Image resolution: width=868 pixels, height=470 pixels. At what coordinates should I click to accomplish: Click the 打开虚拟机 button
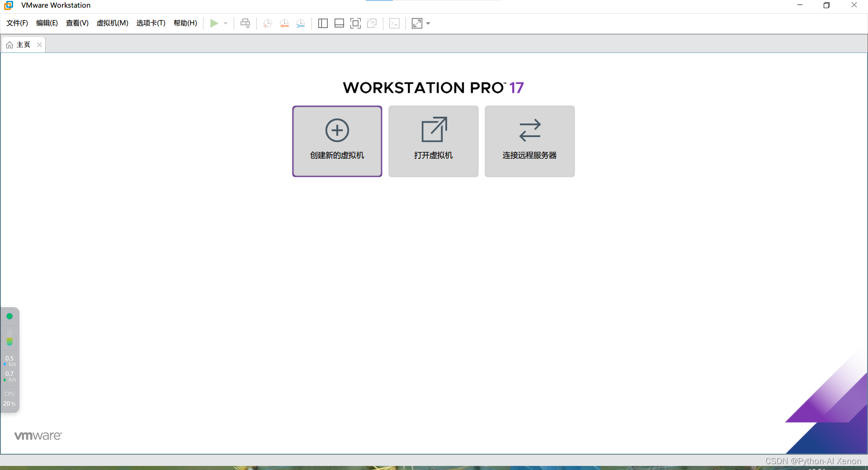click(x=434, y=141)
